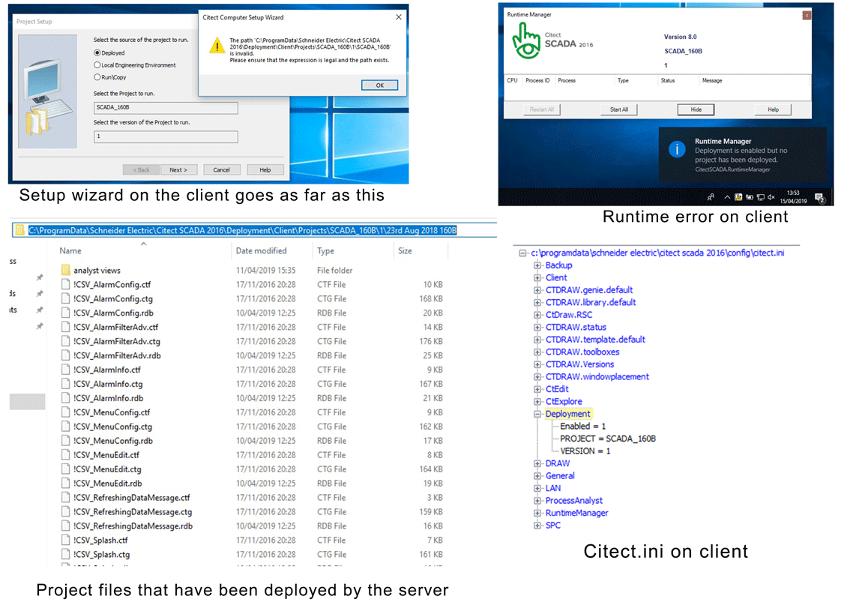Expand the RuntimeManager section

[537, 514]
